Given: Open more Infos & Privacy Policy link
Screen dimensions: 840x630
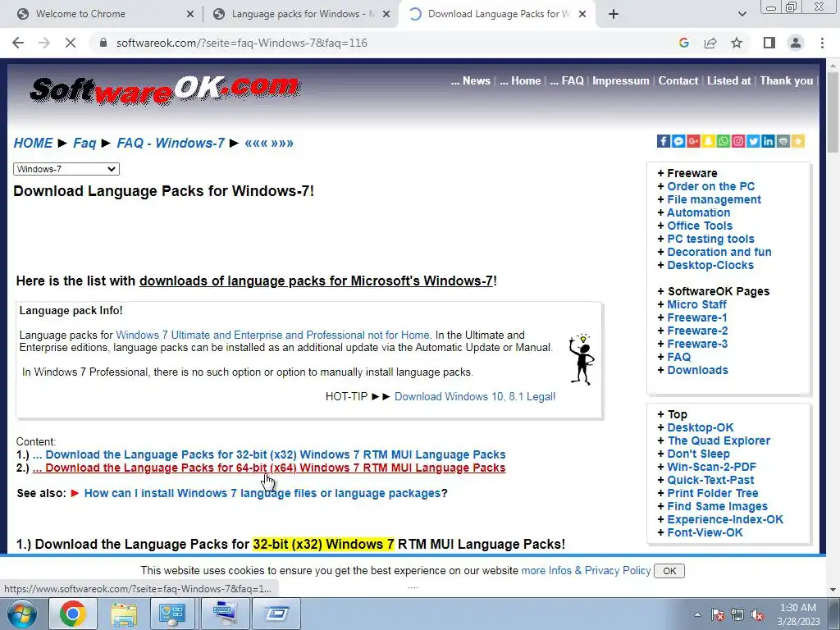Looking at the screenshot, I should pyautogui.click(x=586, y=571).
